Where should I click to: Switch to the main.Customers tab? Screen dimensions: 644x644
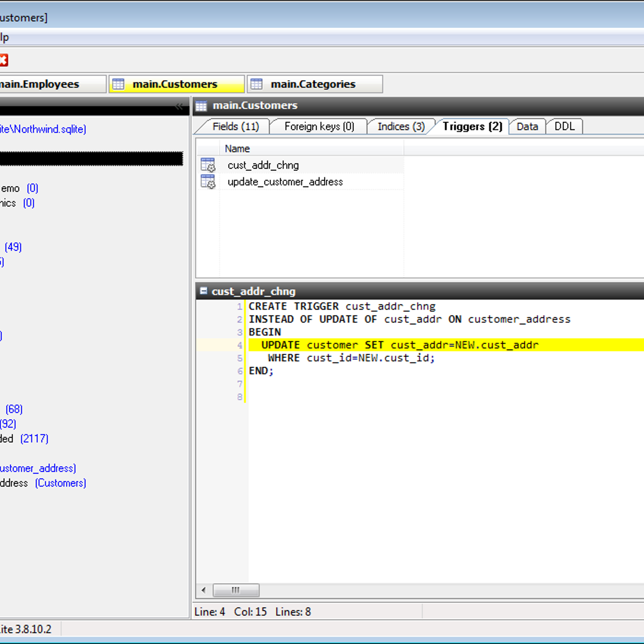point(177,84)
